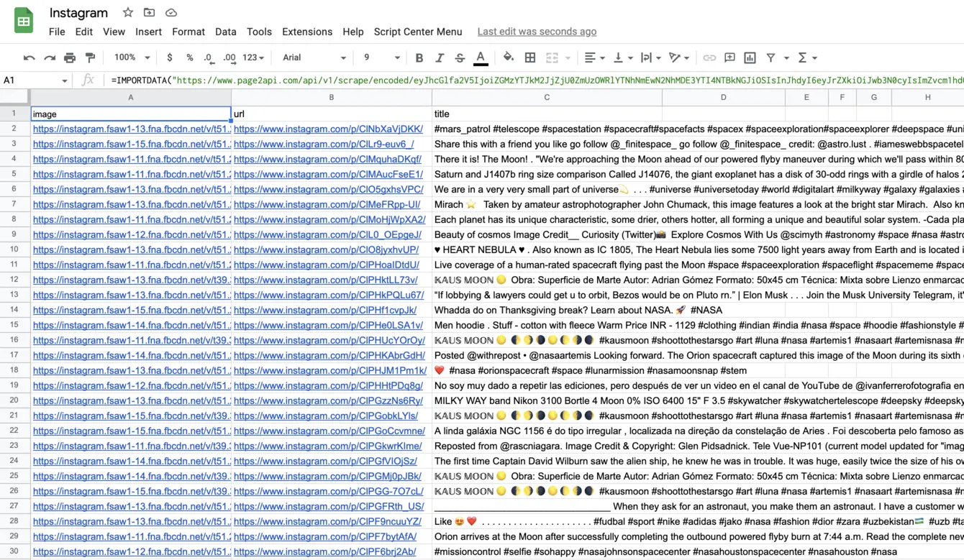This screenshot has height=560, width=964.
Task: Select the 'title' header cell
Action: click(x=547, y=114)
